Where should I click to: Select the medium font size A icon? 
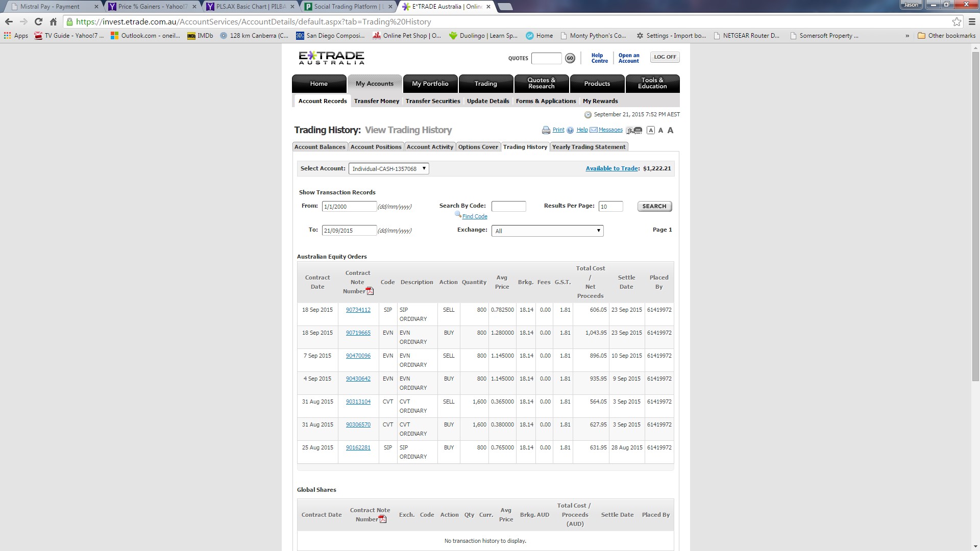coord(661,131)
